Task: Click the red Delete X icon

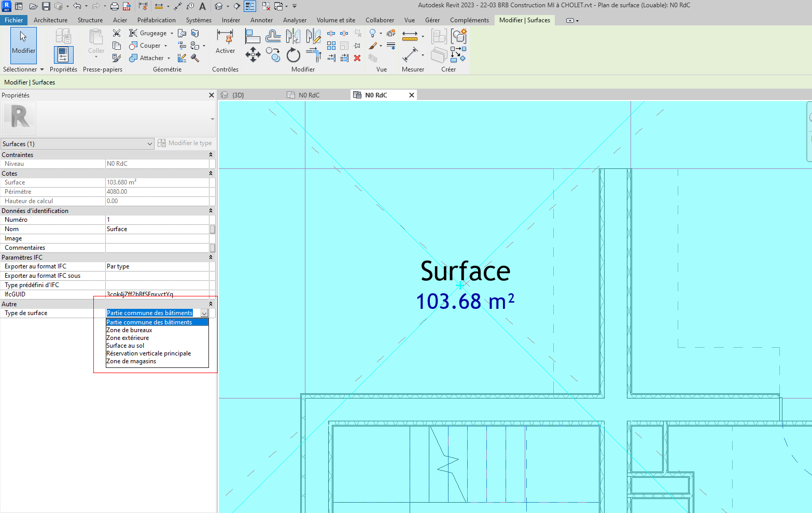Action: pos(357,58)
